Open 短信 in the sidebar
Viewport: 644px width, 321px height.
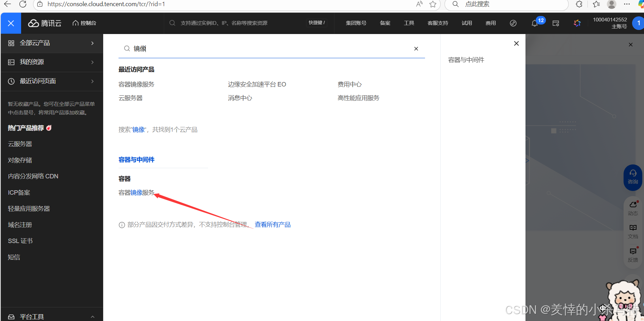pos(14,257)
